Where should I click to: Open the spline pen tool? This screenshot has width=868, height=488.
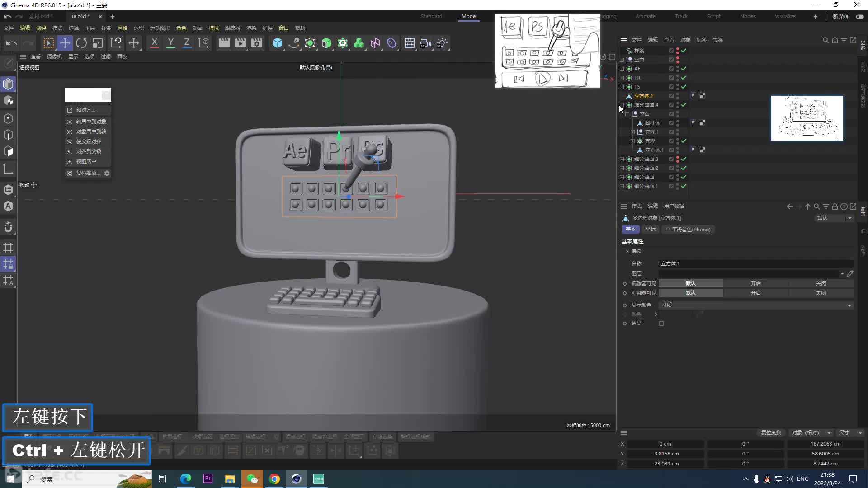tap(294, 43)
